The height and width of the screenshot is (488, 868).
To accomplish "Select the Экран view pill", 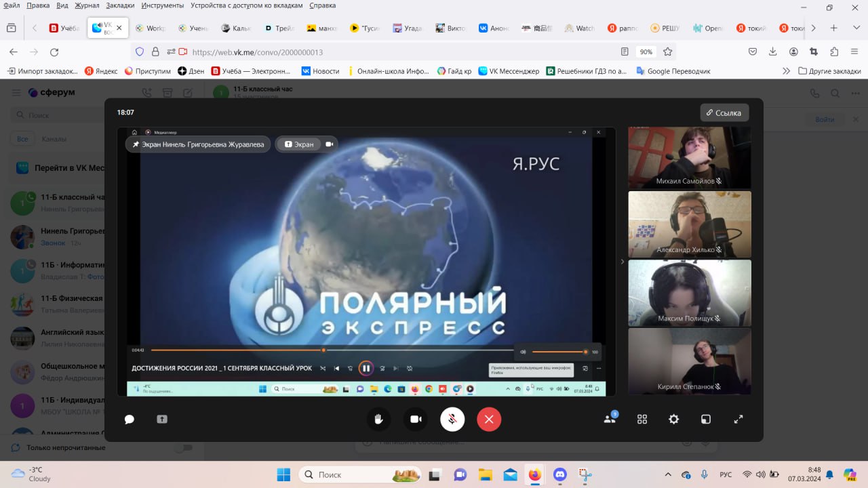I will [299, 144].
